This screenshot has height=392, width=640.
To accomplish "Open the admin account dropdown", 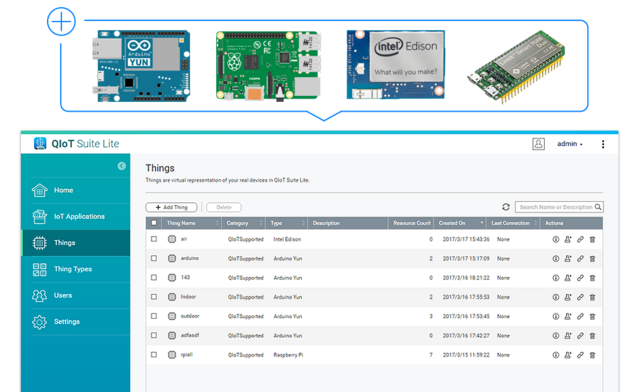I will click(x=570, y=144).
